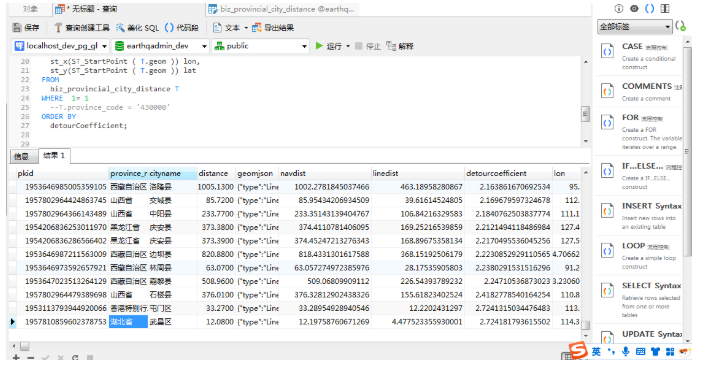Open the Code Snippet (代码段) tool

click(182, 28)
